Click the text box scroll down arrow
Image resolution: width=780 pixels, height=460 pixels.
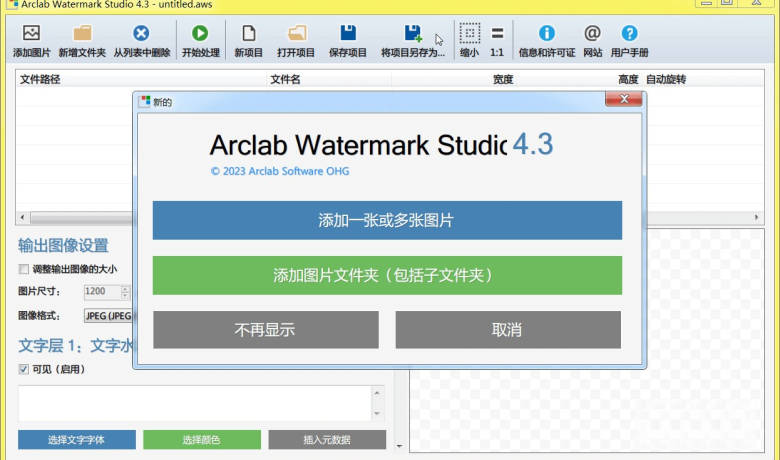(x=377, y=414)
